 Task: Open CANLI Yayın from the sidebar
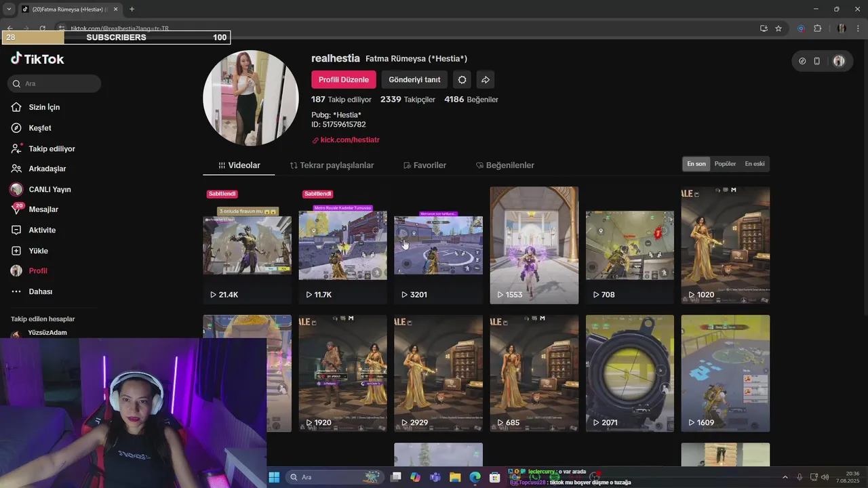pyautogui.click(x=50, y=189)
